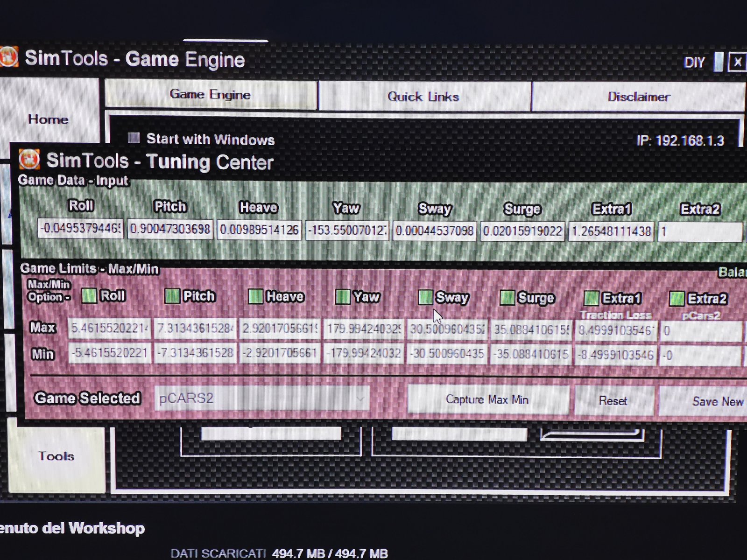The image size is (747, 560).
Task: Toggle the Extra1 Max/Min option checkbox
Action: tap(592, 298)
